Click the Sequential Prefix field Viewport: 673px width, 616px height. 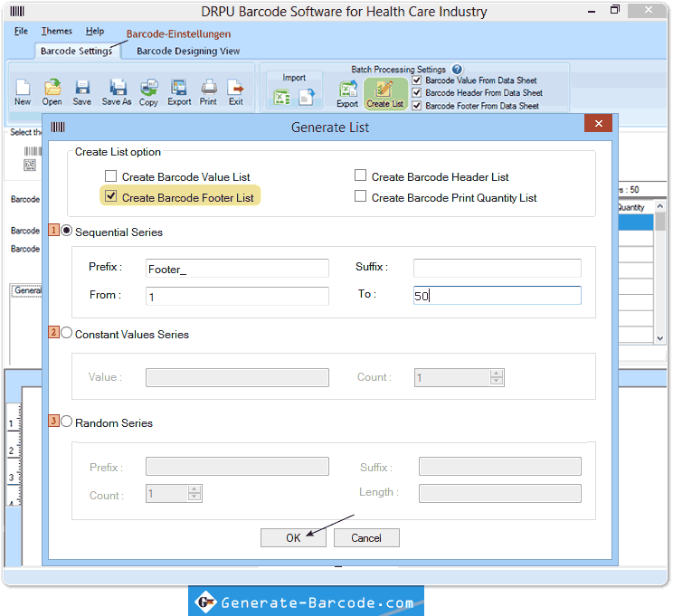(237, 269)
